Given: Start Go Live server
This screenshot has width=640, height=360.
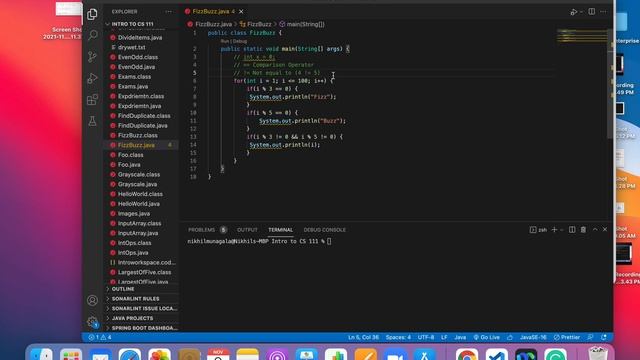Looking at the screenshot, I should click(487, 338).
